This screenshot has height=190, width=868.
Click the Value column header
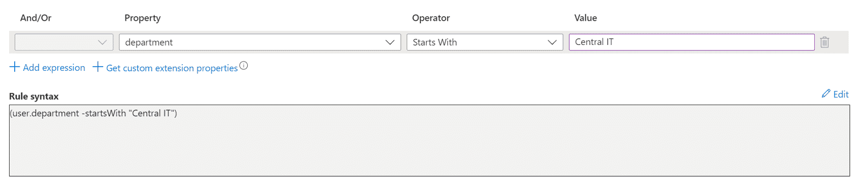tap(586, 18)
